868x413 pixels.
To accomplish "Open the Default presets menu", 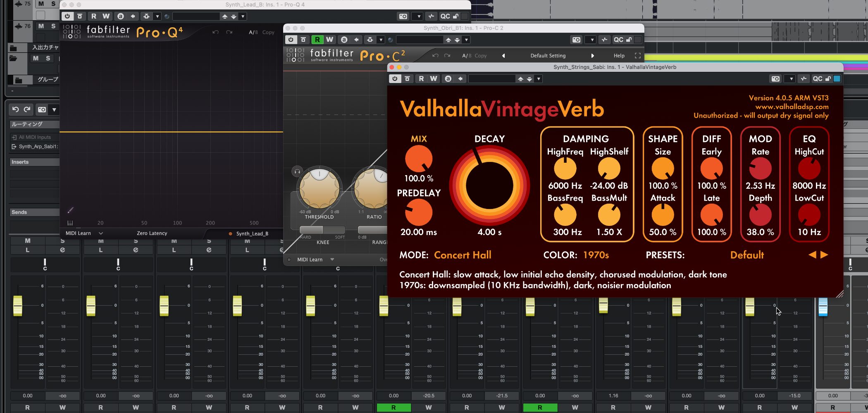I will click(747, 255).
